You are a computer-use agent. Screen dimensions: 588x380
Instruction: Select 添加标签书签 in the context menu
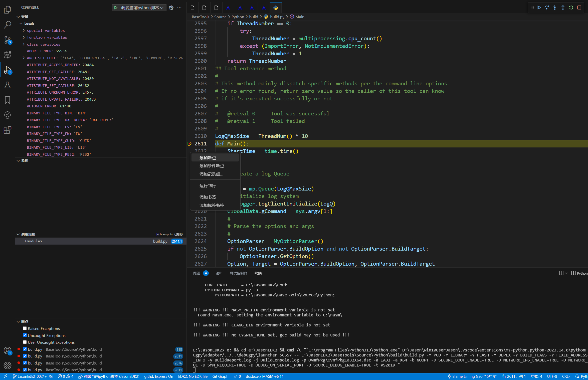point(215,205)
